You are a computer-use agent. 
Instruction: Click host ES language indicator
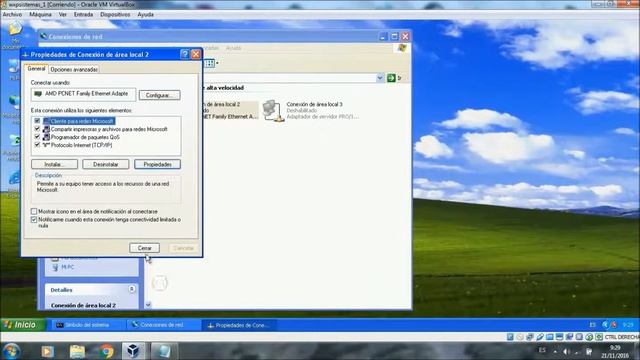pos(542,350)
